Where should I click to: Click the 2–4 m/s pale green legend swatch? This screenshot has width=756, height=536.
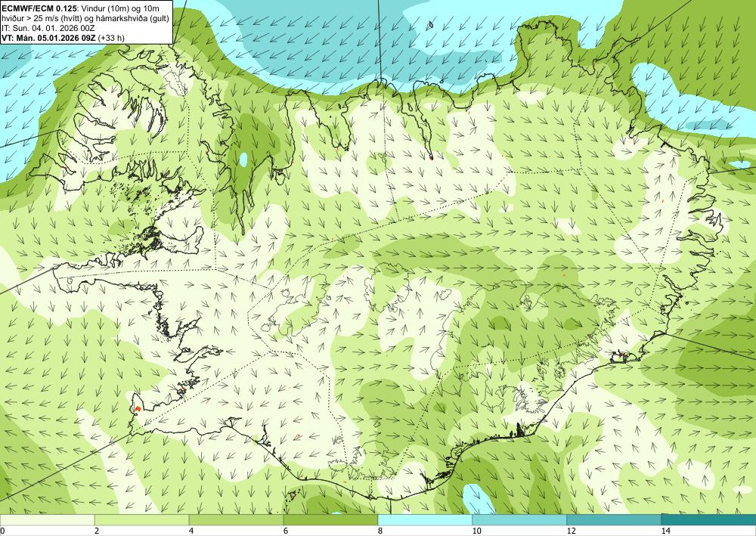(142, 519)
